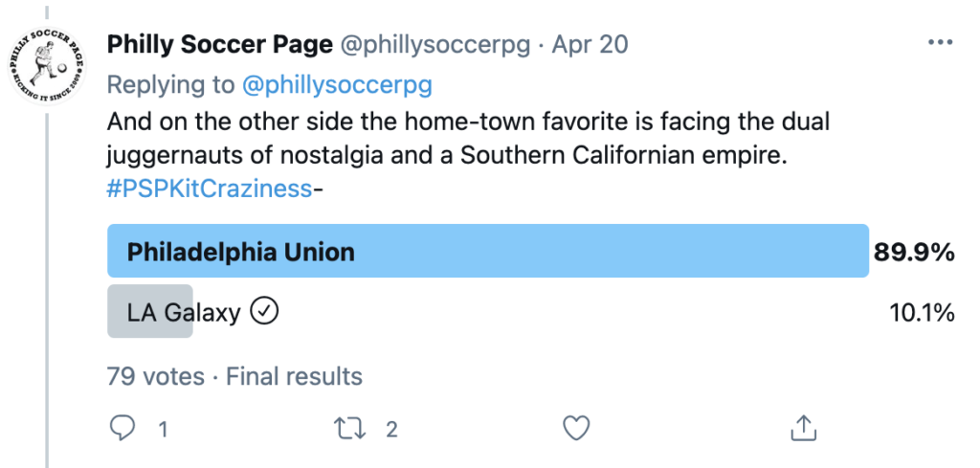Select the blue Philadelphia Union poll bar

487,252
